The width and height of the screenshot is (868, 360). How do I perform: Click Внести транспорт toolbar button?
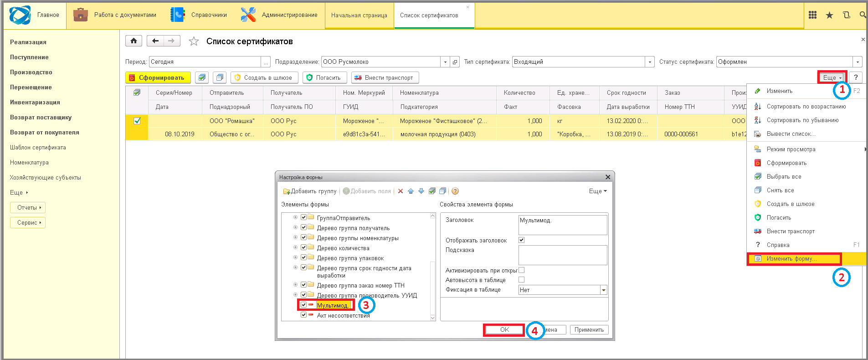coord(385,77)
